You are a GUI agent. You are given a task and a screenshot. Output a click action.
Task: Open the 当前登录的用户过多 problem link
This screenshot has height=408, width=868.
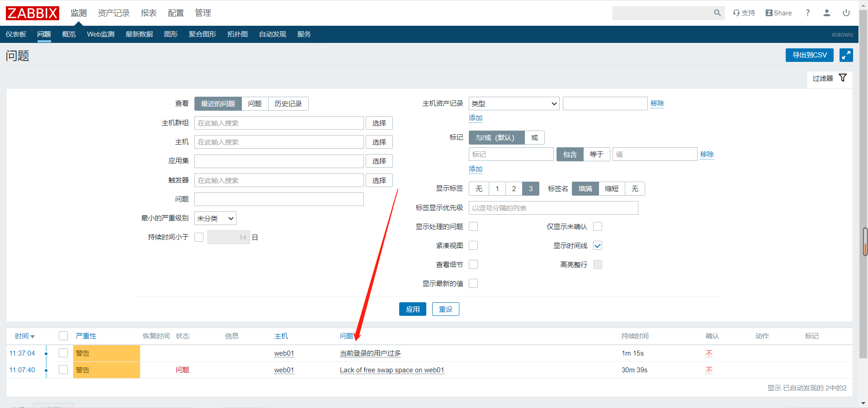(370, 353)
